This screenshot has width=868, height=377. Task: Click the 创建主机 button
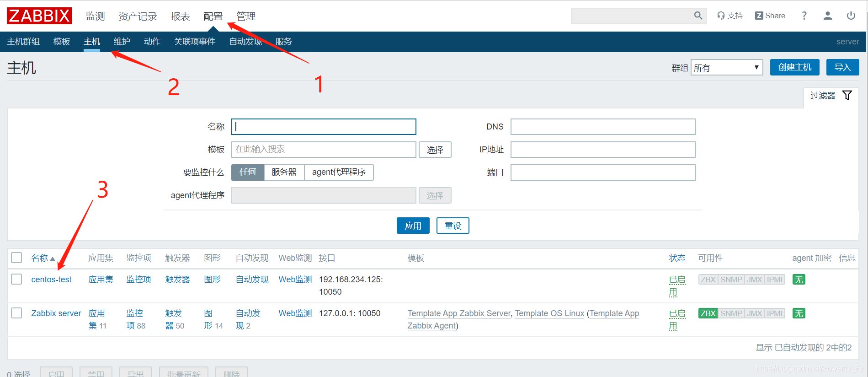795,67
